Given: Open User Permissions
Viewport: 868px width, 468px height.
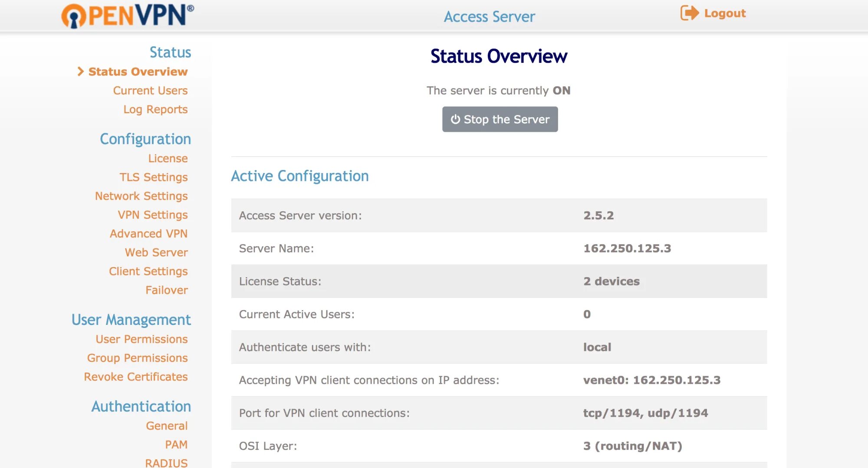Looking at the screenshot, I should pos(141,339).
